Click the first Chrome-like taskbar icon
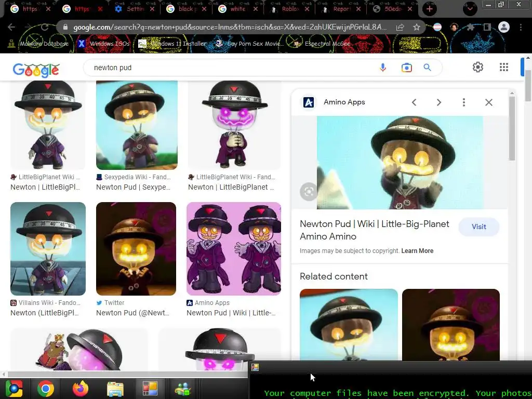Image resolution: width=532 pixels, height=399 pixels. point(14,389)
